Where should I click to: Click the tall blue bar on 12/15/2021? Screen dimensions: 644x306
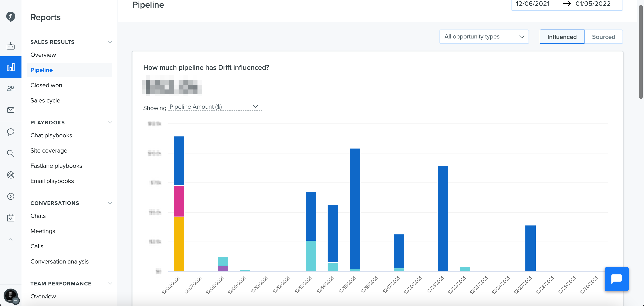tap(355, 208)
